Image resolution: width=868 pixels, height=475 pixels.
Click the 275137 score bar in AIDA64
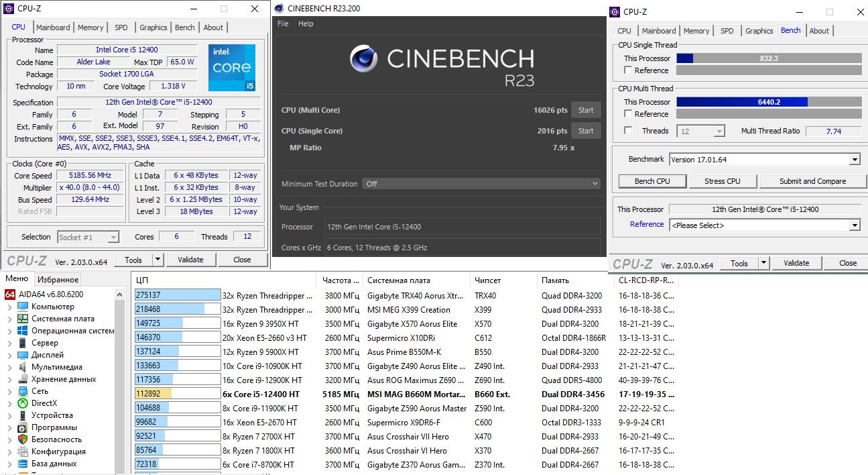tap(178, 295)
